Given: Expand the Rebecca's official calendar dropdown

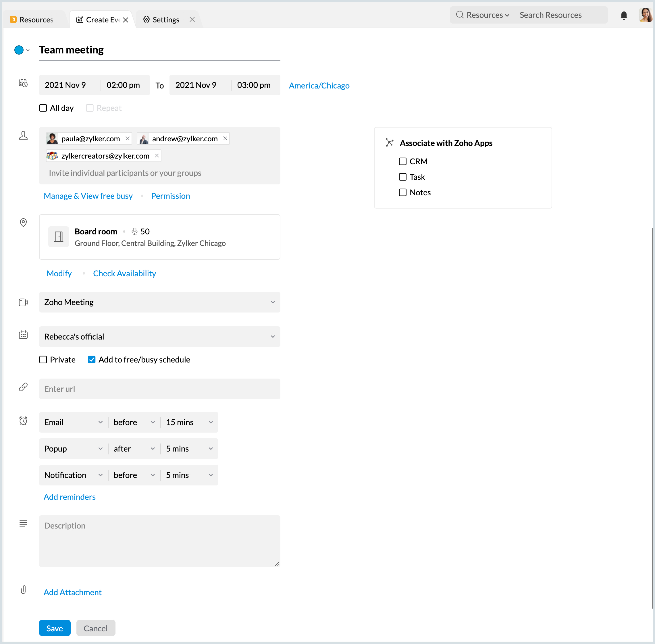Looking at the screenshot, I should tap(159, 337).
